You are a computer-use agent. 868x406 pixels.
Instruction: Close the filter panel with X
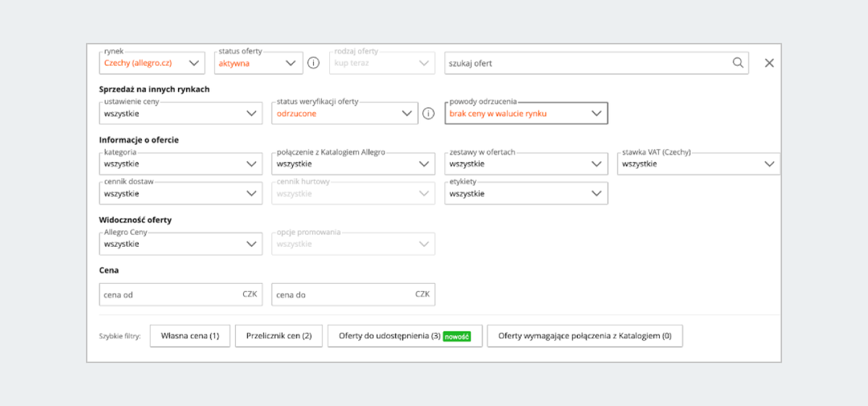(770, 63)
